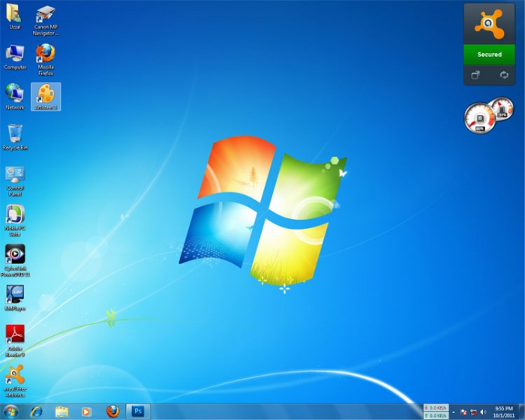525x420 pixels.
Task: Click the avast logo in the gadget
Action: click(x=489, y=24)
